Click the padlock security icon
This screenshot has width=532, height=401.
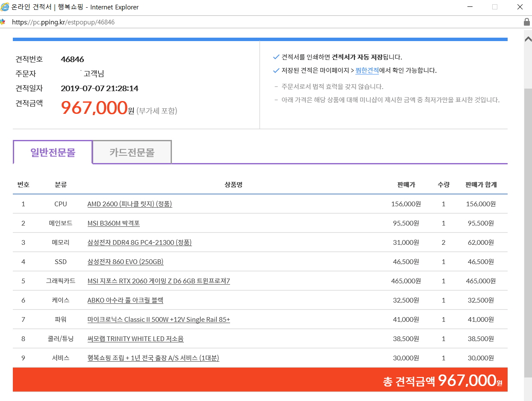(x=526, y=22)
